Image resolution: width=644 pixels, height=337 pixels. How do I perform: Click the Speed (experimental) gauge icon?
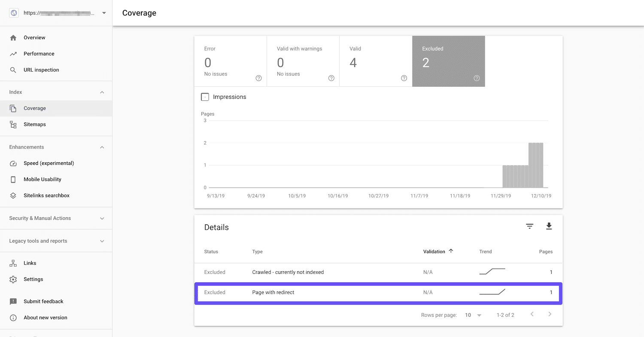[13, 163]
